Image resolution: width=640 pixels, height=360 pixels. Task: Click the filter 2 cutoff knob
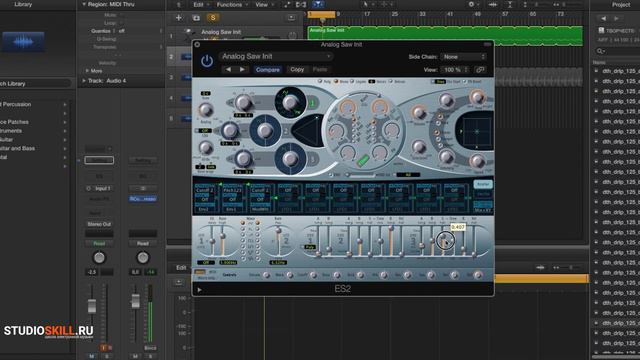380,107
